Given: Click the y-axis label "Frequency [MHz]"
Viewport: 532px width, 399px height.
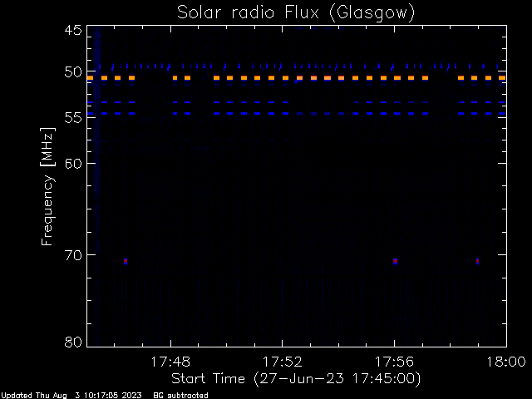Looking at the screenshot, I should (47, 186).
